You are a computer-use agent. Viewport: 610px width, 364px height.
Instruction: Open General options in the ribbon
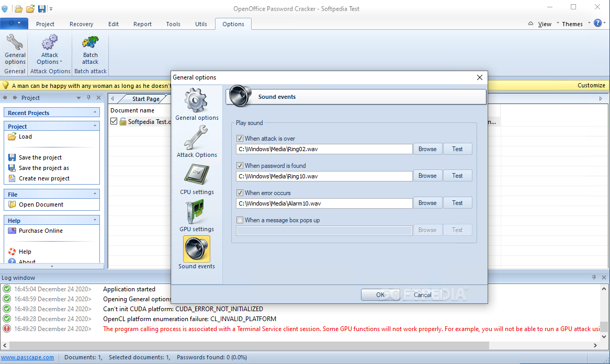(x=15, y=49)
